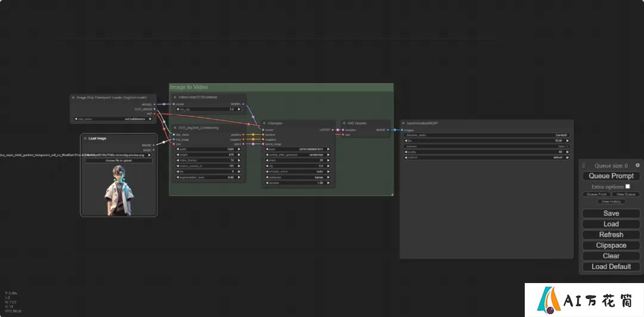
Task: Open the ckpt_name model selector
Action: click(113, 119)
